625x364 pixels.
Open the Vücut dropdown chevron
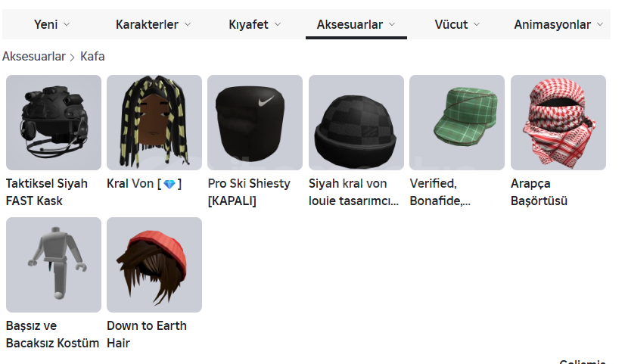(477, 24)
